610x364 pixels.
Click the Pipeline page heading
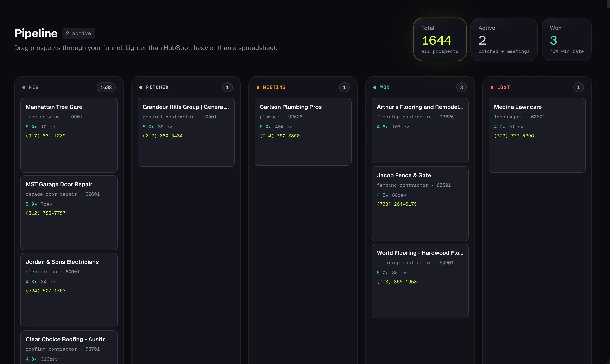36,33
